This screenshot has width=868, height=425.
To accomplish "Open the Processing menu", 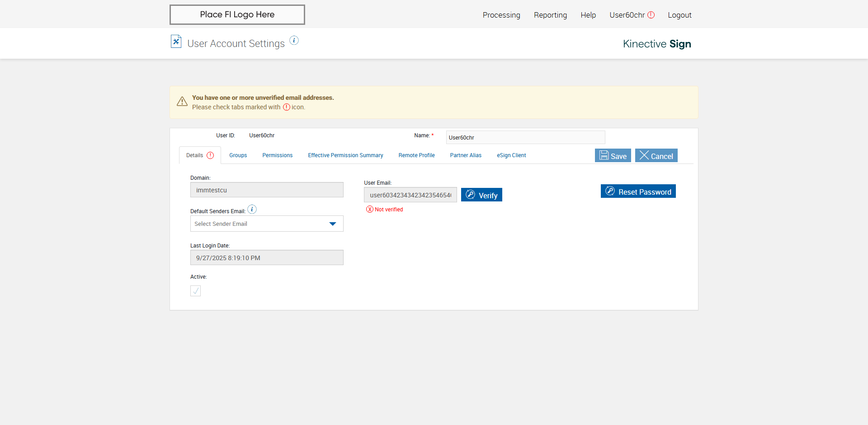I will (501, 15).
